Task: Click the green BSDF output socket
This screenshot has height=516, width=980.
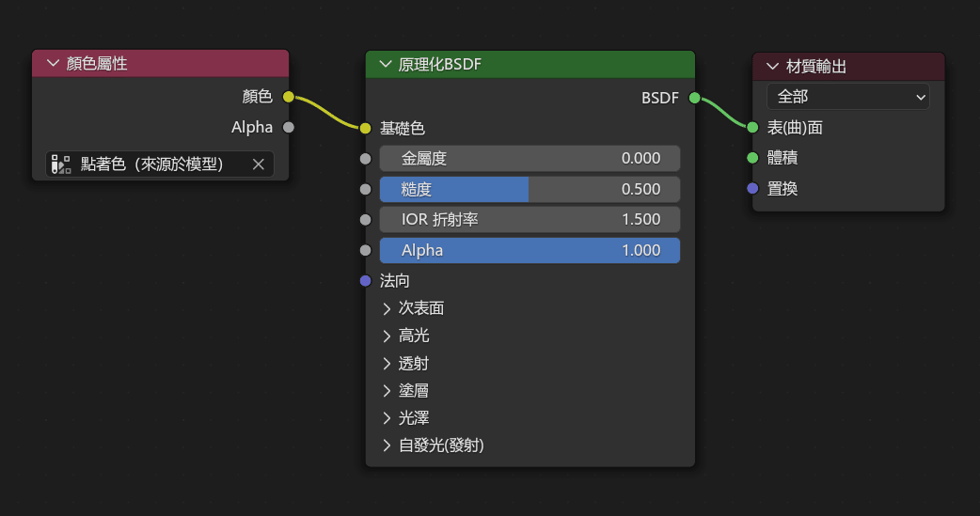Action: tap(694, 98)
